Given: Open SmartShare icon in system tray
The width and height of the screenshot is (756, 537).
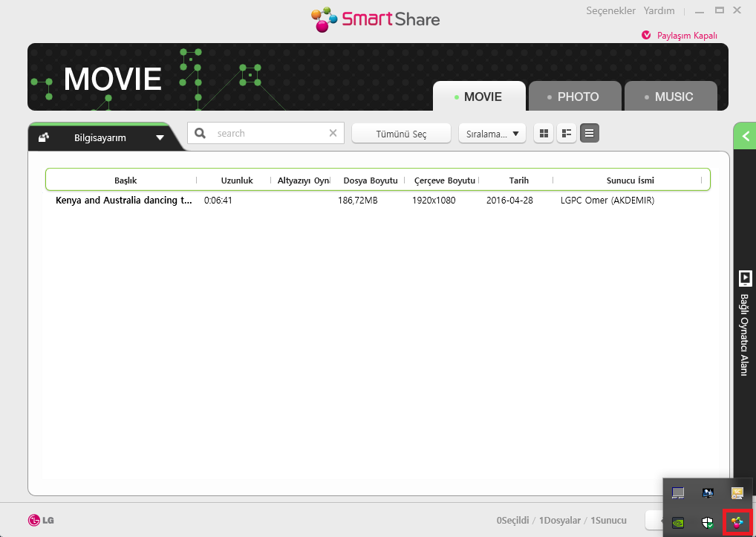Looking at the screenshot, I should pos(737,522).
